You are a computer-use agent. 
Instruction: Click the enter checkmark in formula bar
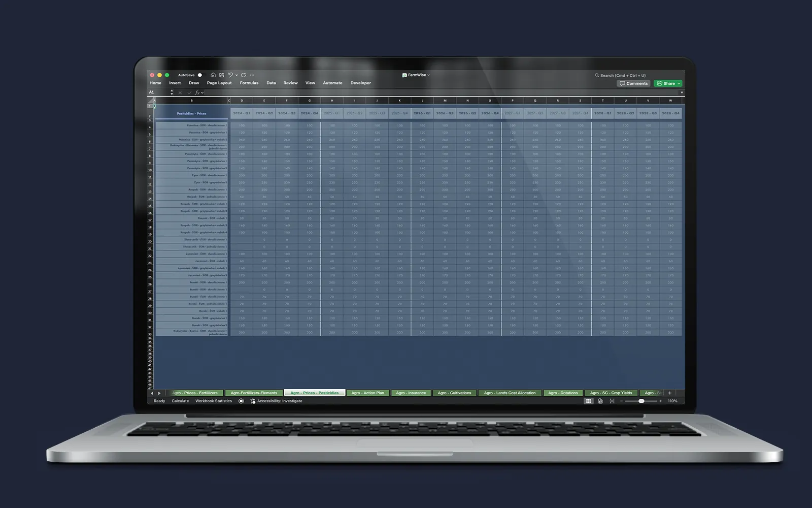coord(189,92)
